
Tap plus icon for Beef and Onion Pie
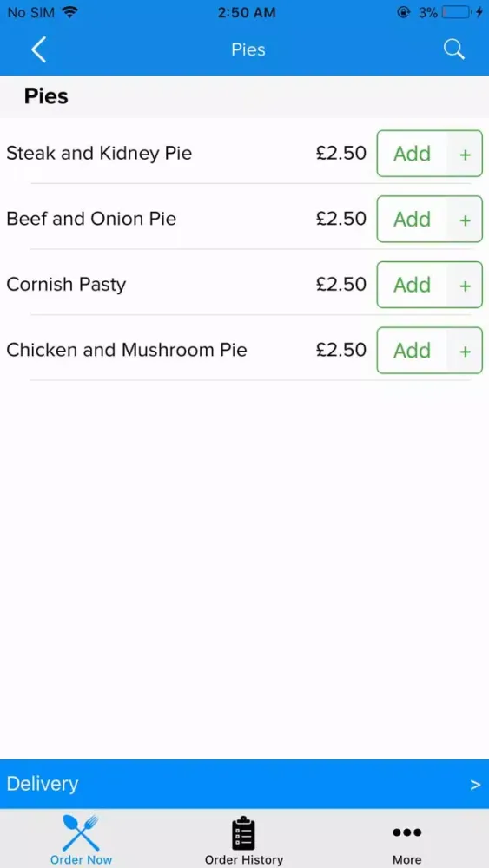coord(466,220)
